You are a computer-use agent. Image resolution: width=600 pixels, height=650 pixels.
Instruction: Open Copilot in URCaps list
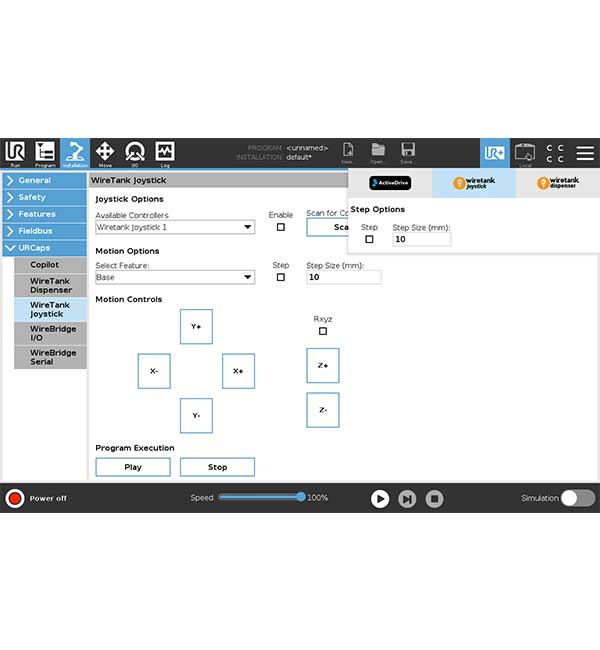50,264
